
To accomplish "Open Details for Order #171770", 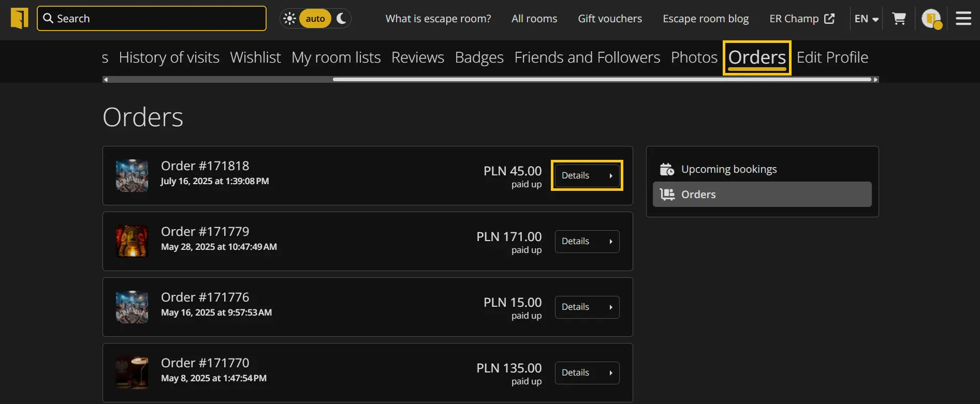I will point(587,373).
